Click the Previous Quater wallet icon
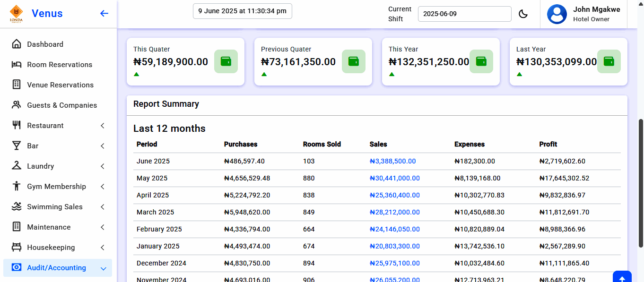Viewport: 644px width, 282px height. (353, 61)
